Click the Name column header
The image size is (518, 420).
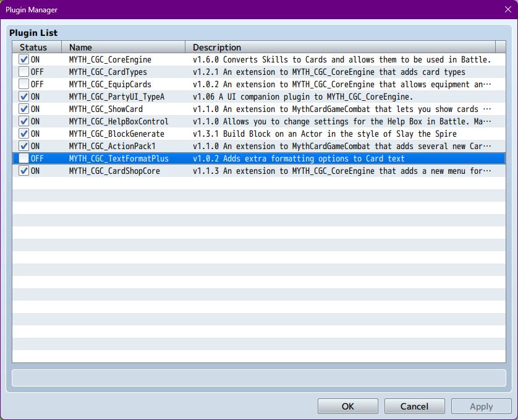click(x=123, y=47)
